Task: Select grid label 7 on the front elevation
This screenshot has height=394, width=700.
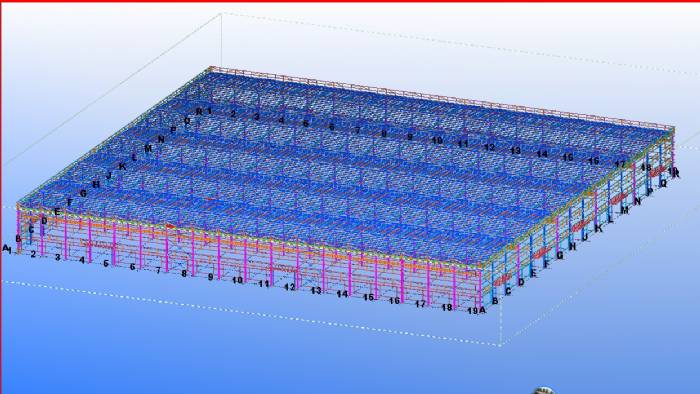Action: tap(158, 270)
